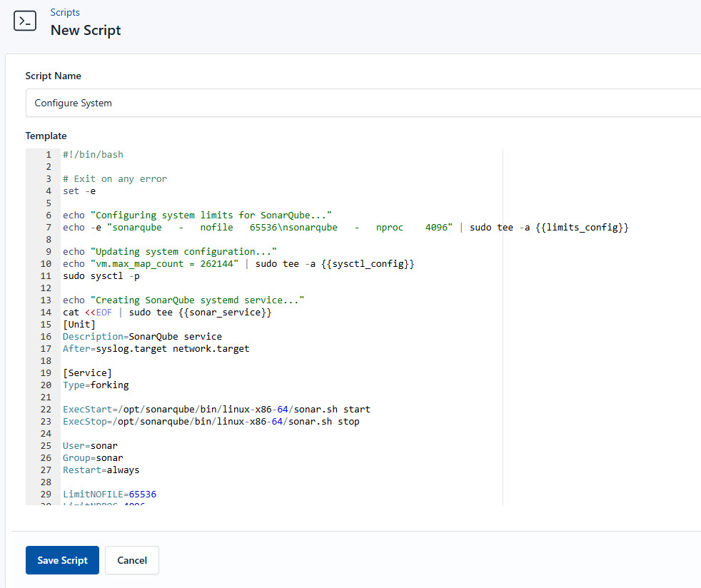The image size is (701, 588).
Task: Click the 'Script Name' field label
Action: click(x=54, y=76)
